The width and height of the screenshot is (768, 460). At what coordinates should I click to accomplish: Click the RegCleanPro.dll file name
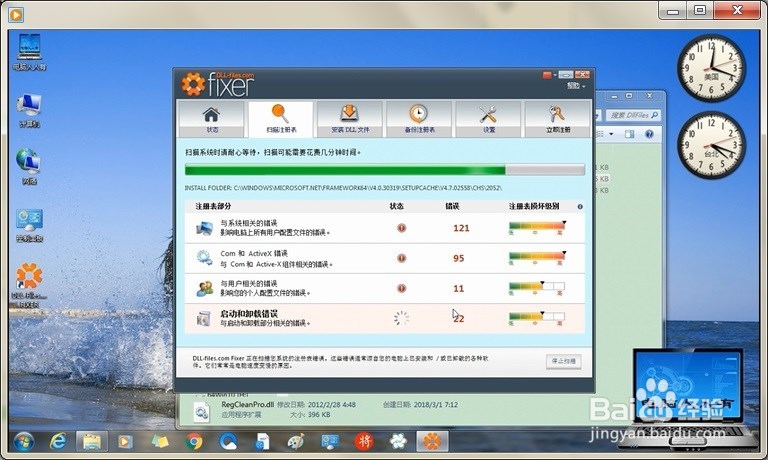247,405
